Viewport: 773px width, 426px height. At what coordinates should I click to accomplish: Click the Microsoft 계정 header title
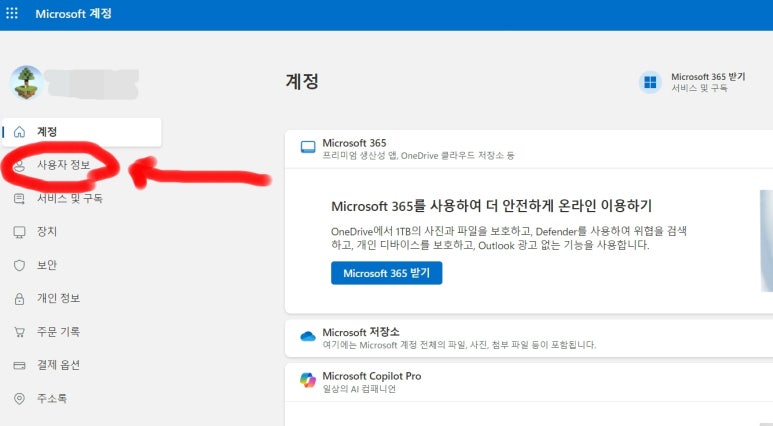click(73, 14)
